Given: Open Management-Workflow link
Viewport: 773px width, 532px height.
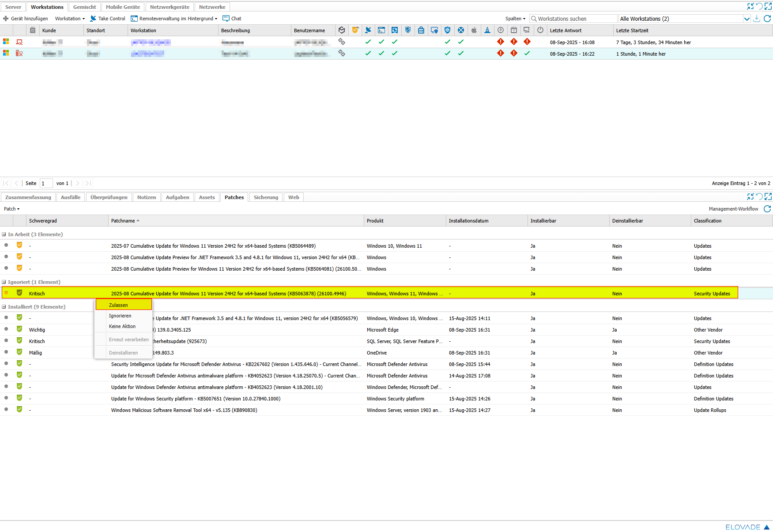Looking at the screenshot, I should tap(733, 209).
